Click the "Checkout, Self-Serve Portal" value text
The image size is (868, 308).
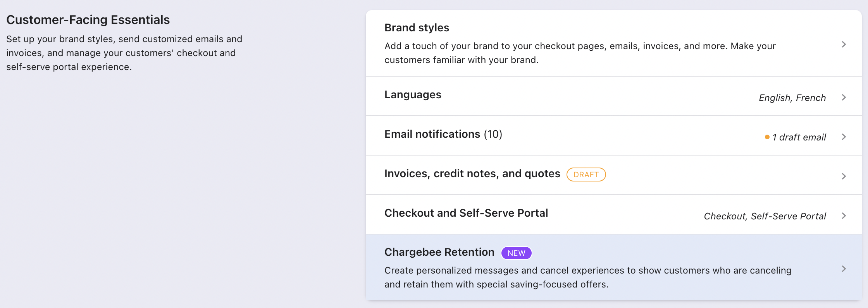click(765, 216)
